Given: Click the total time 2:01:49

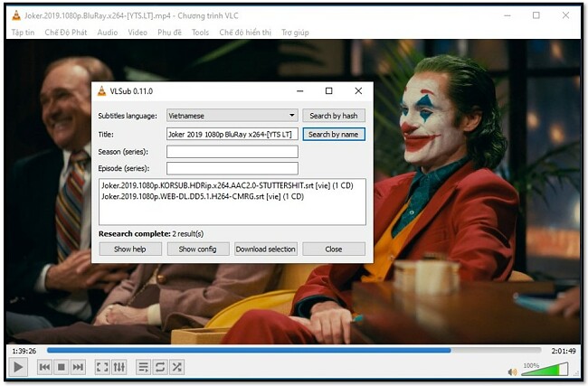Looking at the screenshot, I should point(564,351).
